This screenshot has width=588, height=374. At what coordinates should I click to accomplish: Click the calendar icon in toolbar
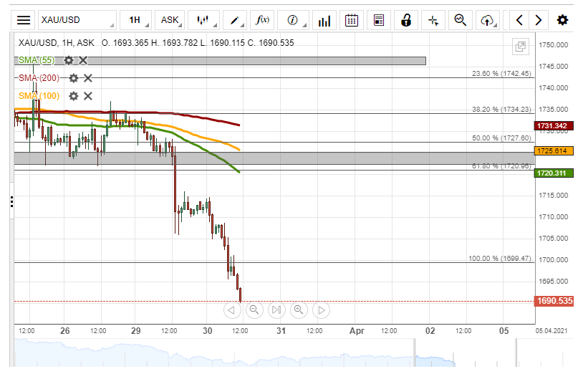[x=352, y=20]
